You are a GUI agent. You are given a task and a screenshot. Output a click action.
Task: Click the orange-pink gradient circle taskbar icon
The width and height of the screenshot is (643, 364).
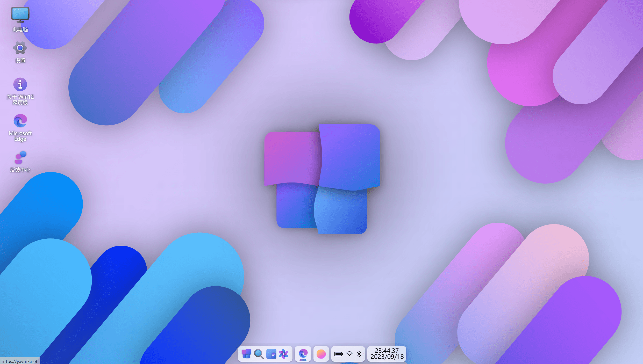[x=321, y=354]
